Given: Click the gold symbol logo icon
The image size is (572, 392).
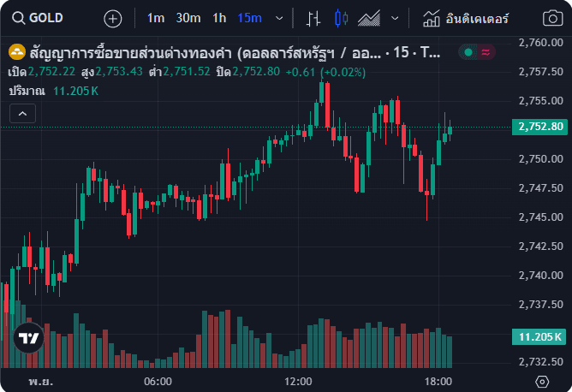Looking at the screenshot, I should coord(17,52).
